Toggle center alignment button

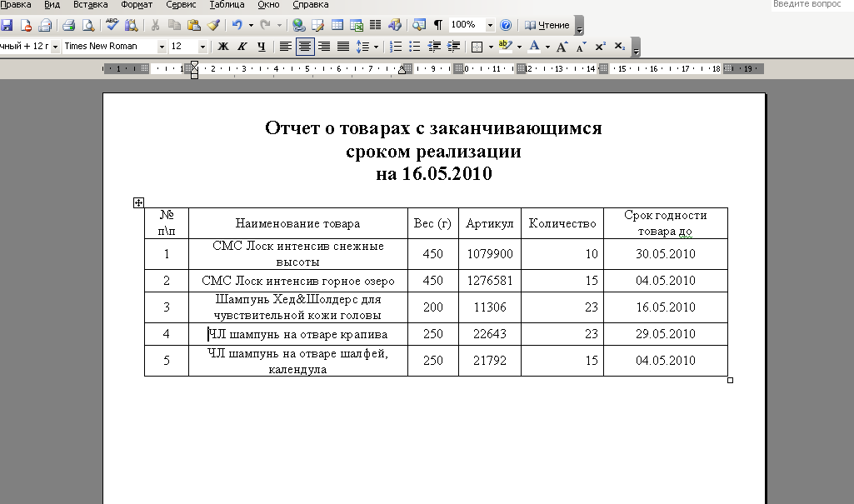pyautogui.click(x=305, y=47)
